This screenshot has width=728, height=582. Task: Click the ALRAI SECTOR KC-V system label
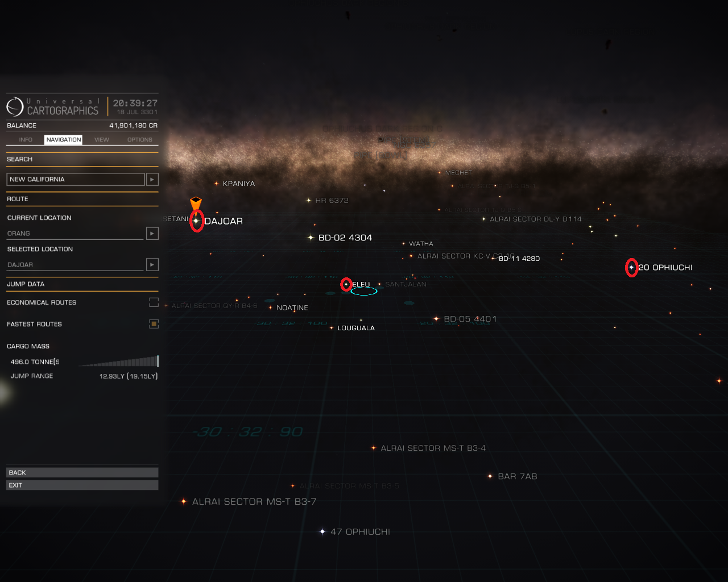point(466,256)
